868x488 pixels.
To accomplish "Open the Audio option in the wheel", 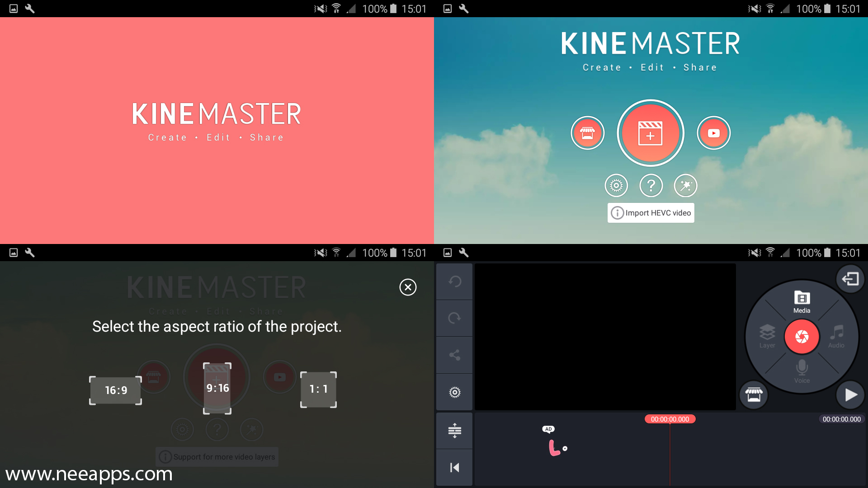I will [836, 337].
